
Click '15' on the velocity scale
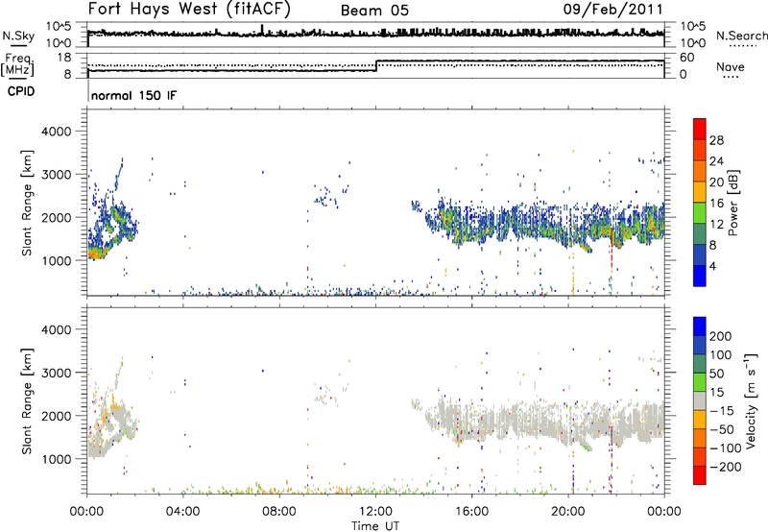(x=716, y=393)
